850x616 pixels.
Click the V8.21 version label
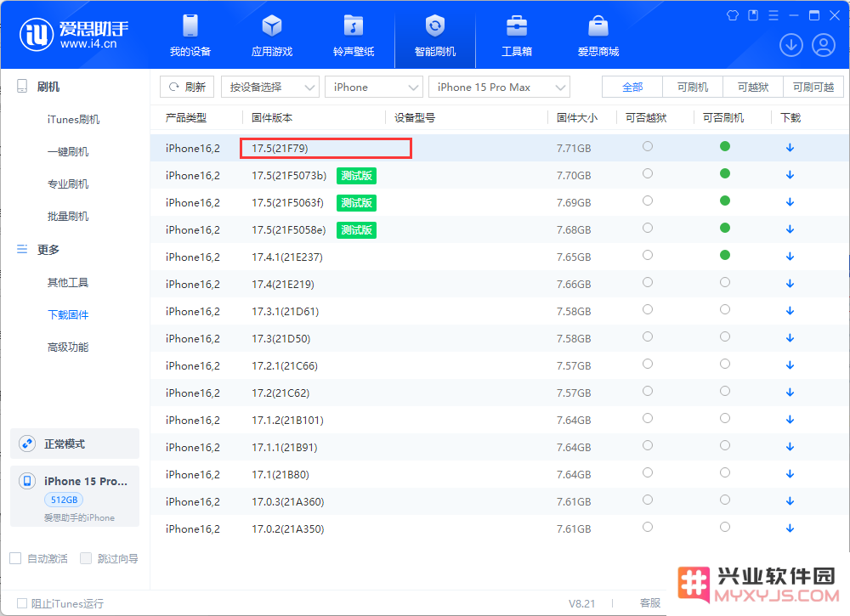click(581, 603)
